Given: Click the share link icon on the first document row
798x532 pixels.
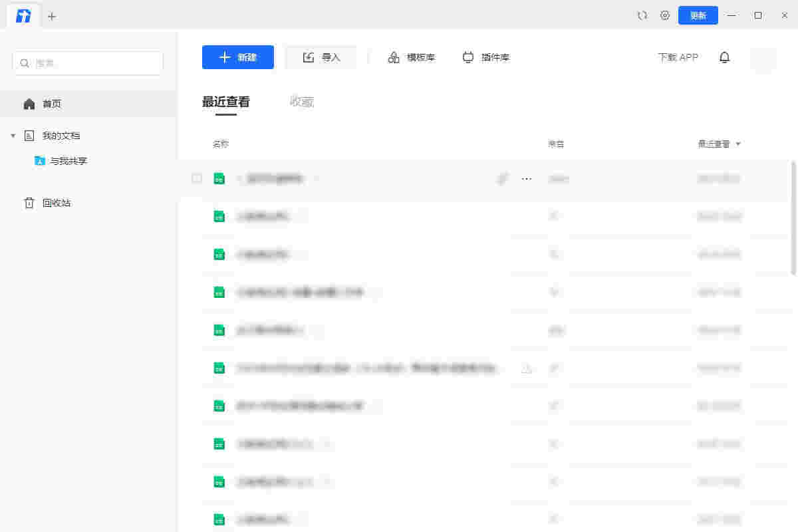Looking at the screenshot, I should (x=502, y=178).
